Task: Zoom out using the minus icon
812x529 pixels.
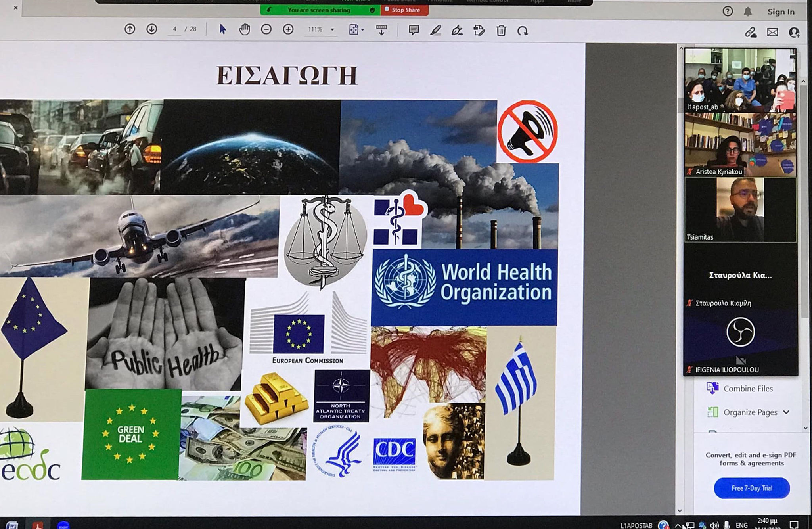Action: coord(266,29)
